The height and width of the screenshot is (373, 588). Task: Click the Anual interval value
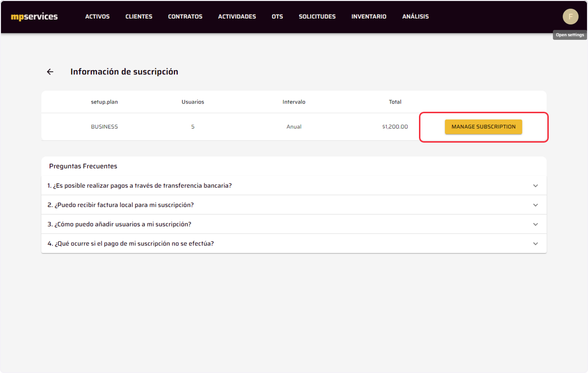pyautogui.click(x=294, y=126)
